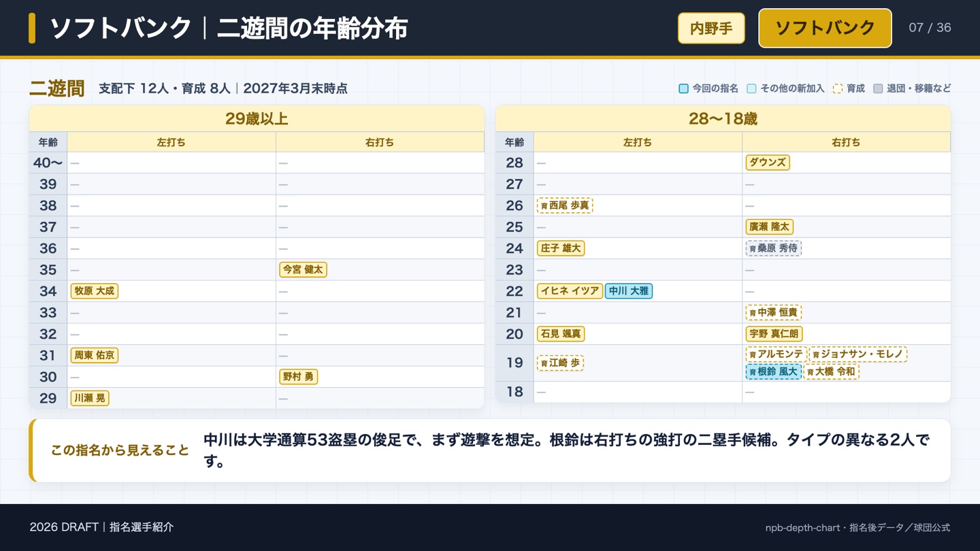This screenshot has width=980, height=551.
Task: Select the 野村 勇 player chip
Action: (298, 377)
